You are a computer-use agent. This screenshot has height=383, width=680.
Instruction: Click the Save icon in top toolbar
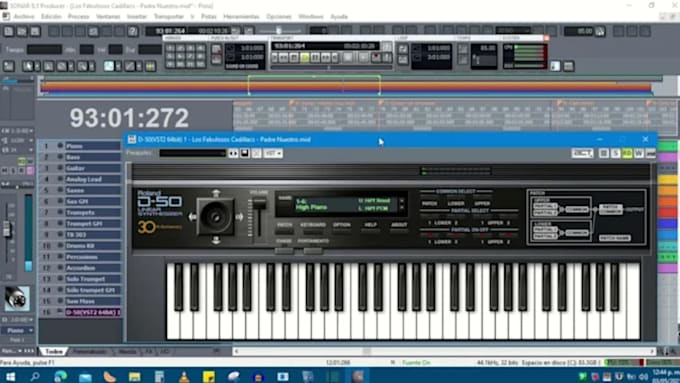[x=35, y=31]
